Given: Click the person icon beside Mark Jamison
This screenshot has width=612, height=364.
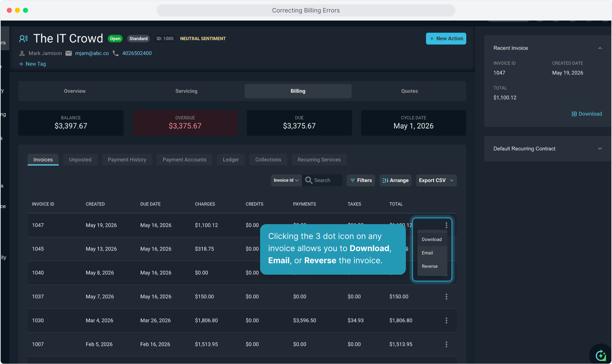Looking at the screenshot, I should click(x=22, y=53).
